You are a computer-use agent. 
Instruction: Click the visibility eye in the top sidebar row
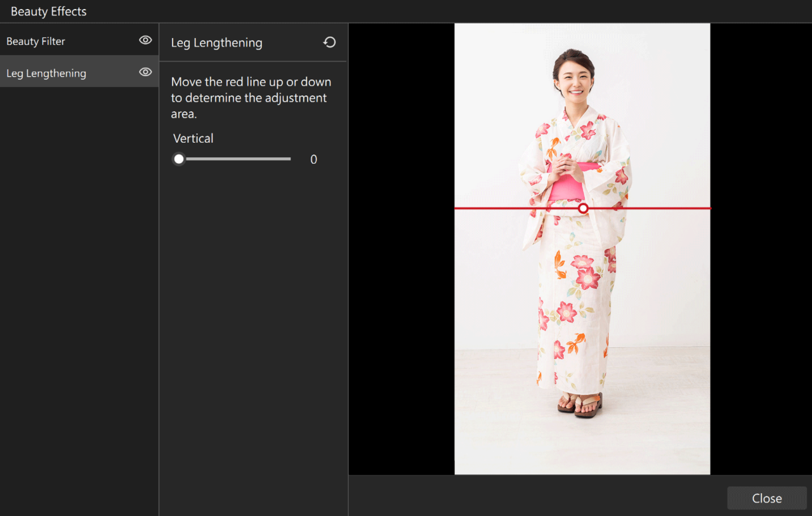145,39
